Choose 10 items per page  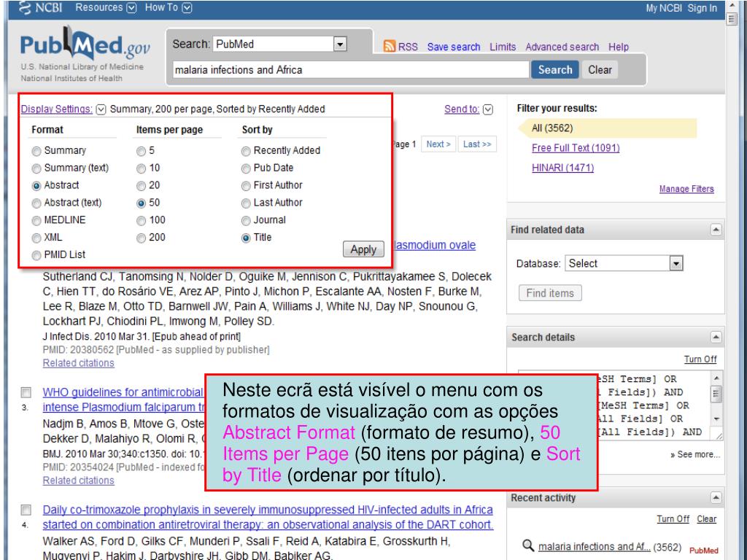click(141, 168)
